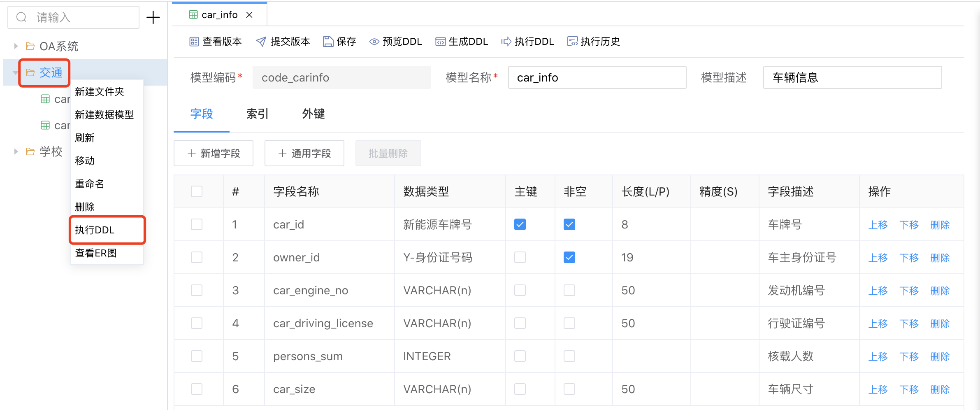Switch to the 索引 tab

(257, 114)
